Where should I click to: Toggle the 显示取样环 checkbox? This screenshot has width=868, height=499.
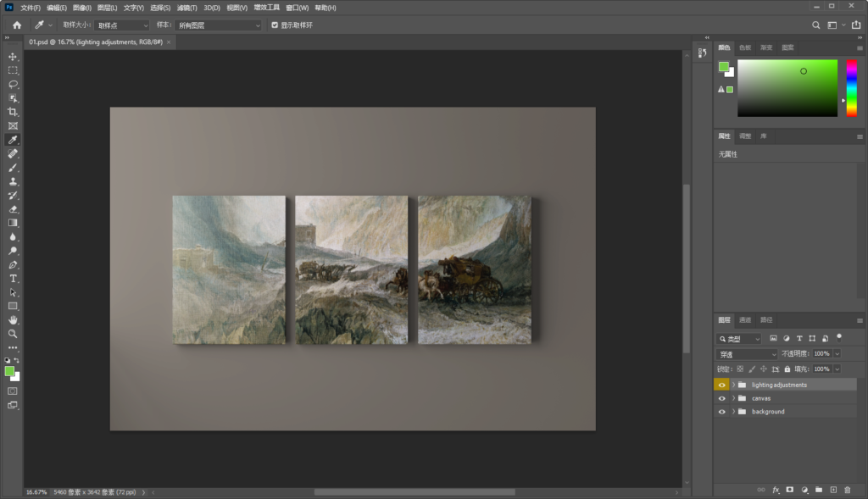click(x=275, y=25)
